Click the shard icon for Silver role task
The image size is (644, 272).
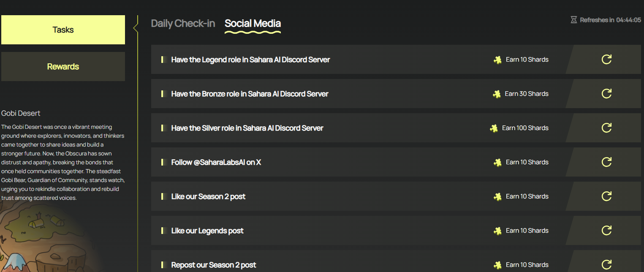click(x=494, y=128)
